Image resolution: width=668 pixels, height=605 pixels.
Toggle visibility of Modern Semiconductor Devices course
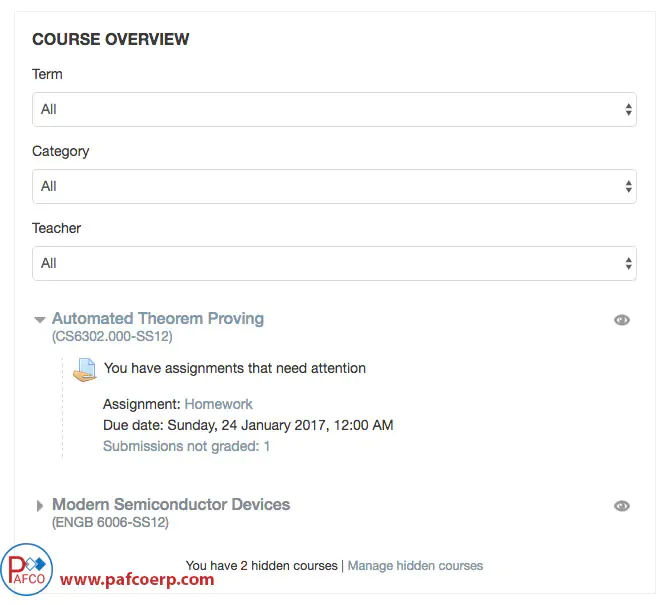621,506
